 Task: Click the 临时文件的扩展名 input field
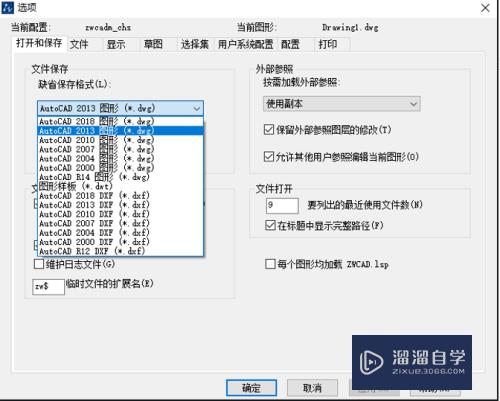pos(48,287)
